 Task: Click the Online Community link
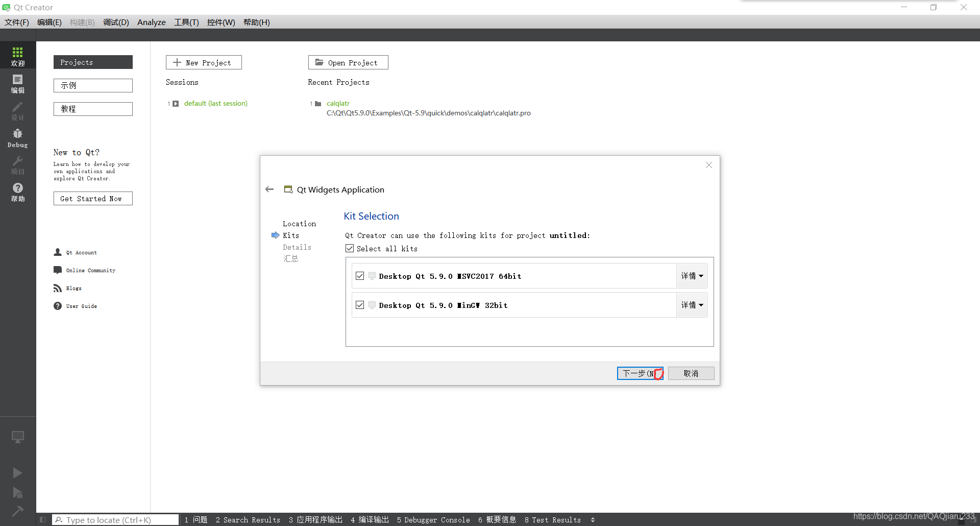[x=91, y=270]
